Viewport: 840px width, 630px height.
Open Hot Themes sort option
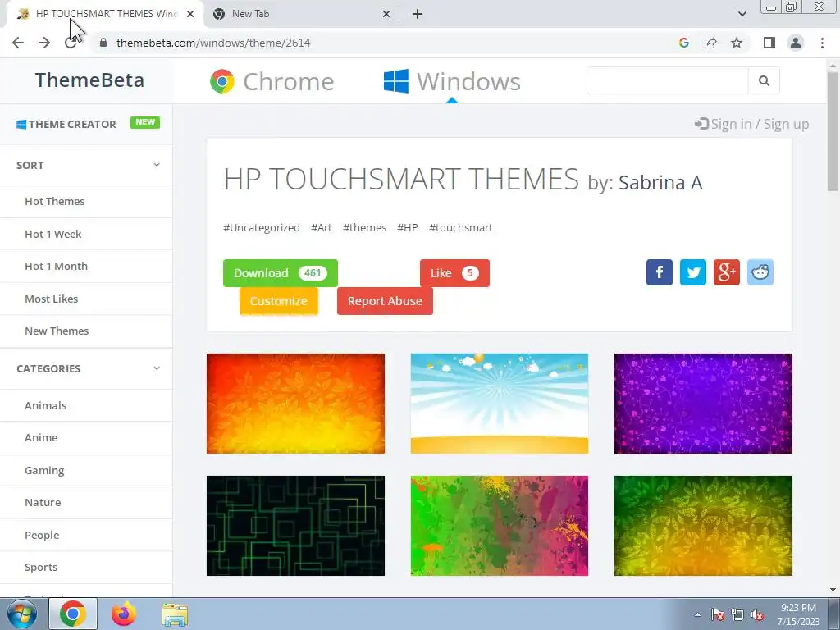[55, 202]
